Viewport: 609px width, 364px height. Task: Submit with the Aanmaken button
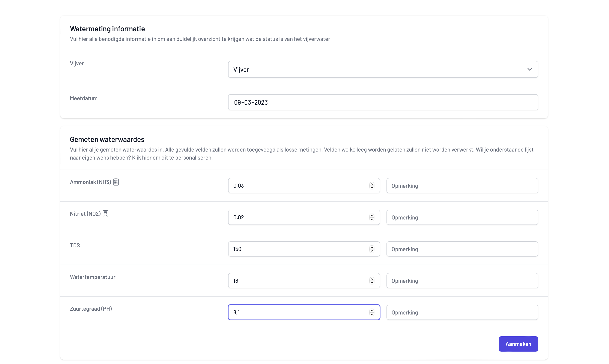(x=518, y=344)
